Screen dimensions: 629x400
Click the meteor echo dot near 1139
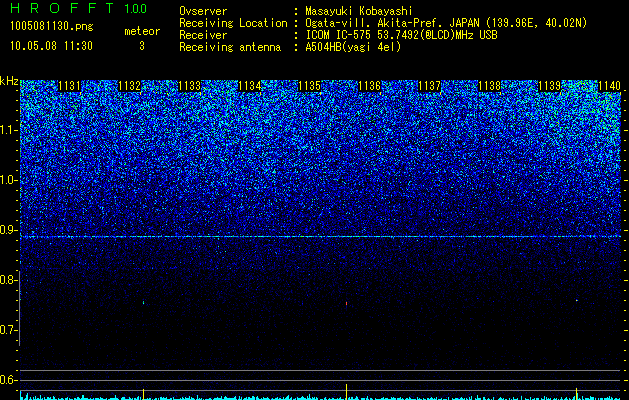click(577, 300)
